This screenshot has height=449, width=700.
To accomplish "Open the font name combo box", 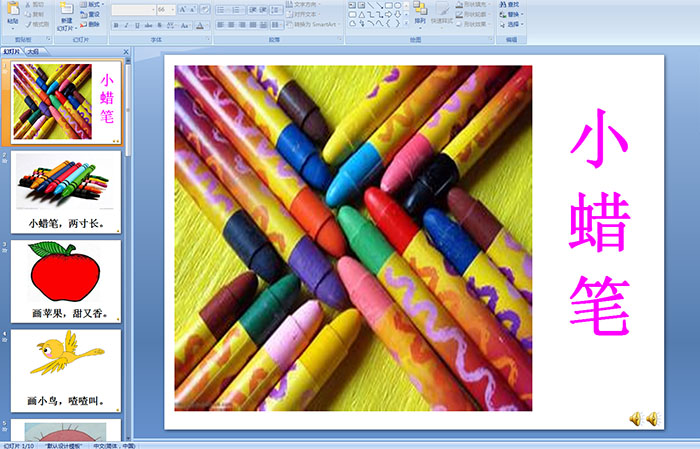I will [x=133, y=9].
